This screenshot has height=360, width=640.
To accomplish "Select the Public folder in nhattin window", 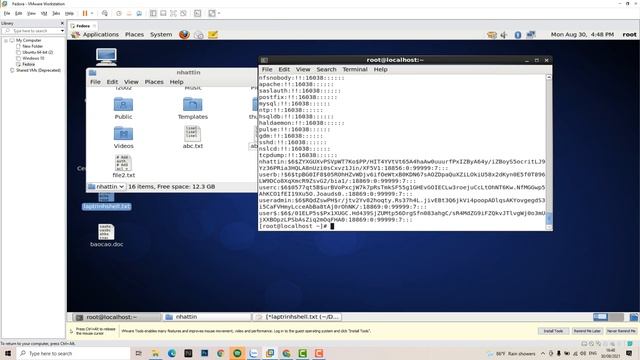I will (123, 109).
